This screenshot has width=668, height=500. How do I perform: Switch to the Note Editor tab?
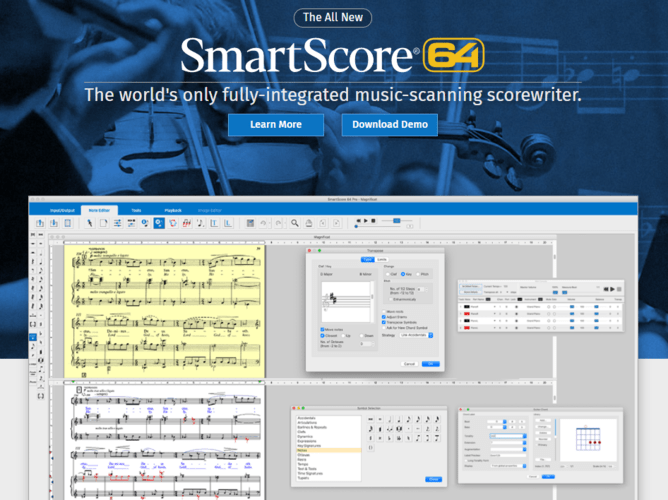point(99,210)
